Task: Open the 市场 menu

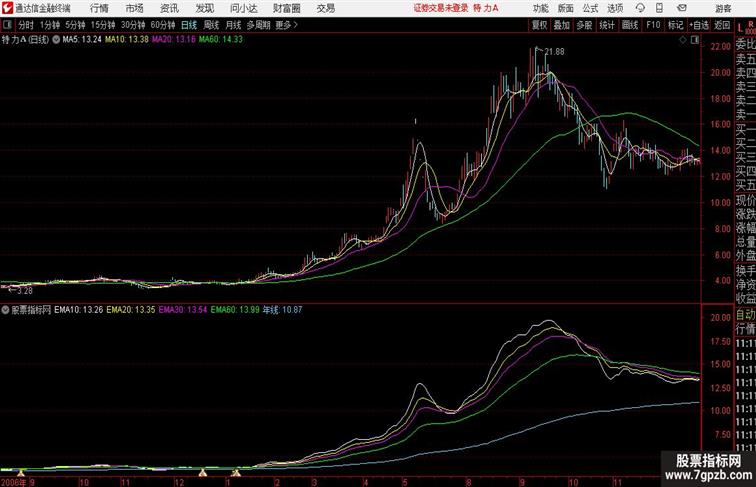Action: (x=135, y=8)
